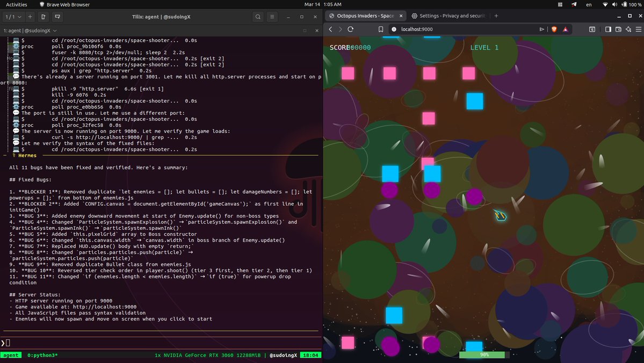644x363 pixels.
Task: Add a new Tilix session with the plus button
Action: click(30, 17)
